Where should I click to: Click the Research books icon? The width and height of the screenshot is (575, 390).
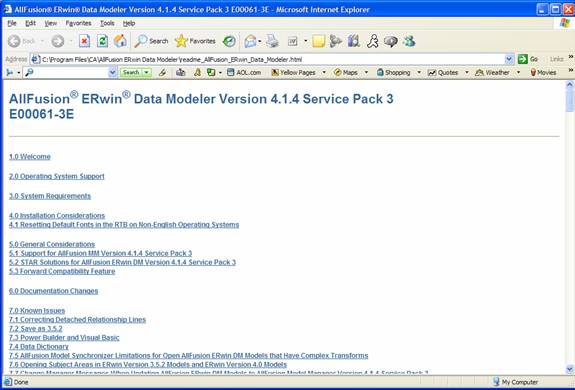[354, 41]
